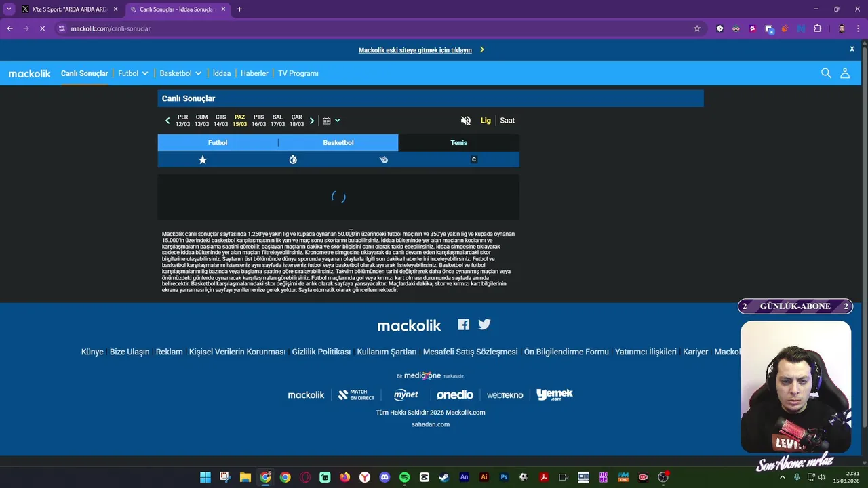Image resolution: width=868 pixels, height=488 pixels.
Task: Click the yemek.com brand logo
Action: pos(555,394)
